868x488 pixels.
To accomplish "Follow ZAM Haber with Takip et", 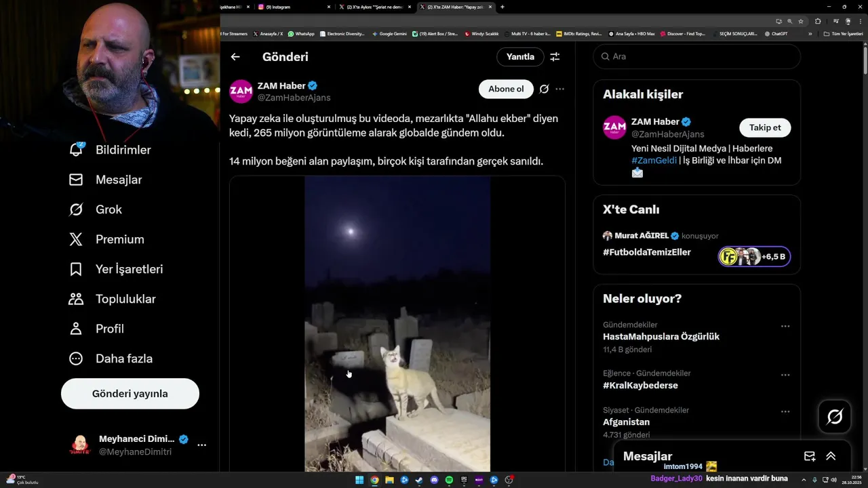I will 765,127.
